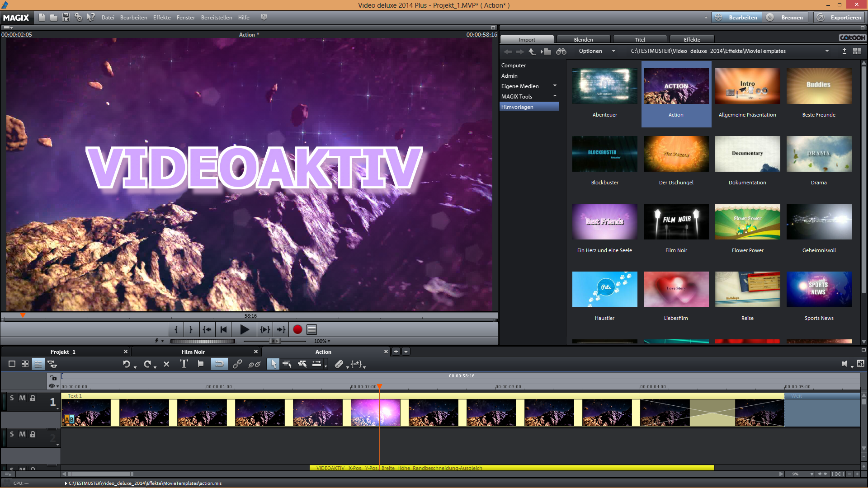Go up one folder level
The image size is (868, 488).
[x=532, y=52]
